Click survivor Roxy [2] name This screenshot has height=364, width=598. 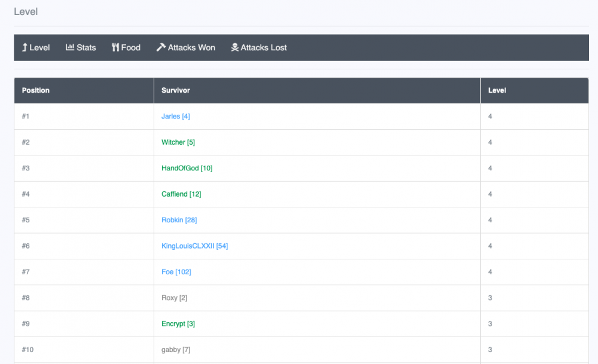pos(174,298)
